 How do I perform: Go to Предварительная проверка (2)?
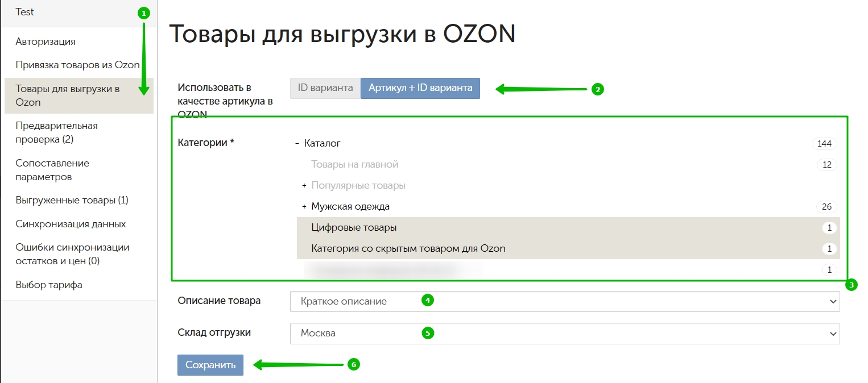click(x=57, y=132)
